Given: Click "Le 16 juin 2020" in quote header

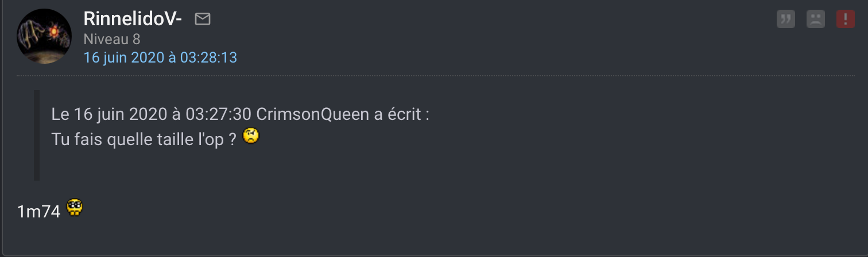Looking at the screenshot, I should pos(108,114).
